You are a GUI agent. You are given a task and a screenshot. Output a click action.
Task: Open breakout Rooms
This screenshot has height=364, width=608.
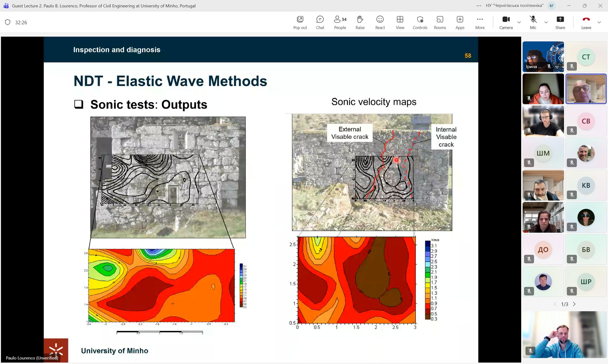pyautogui.click(x=440, y=22)
